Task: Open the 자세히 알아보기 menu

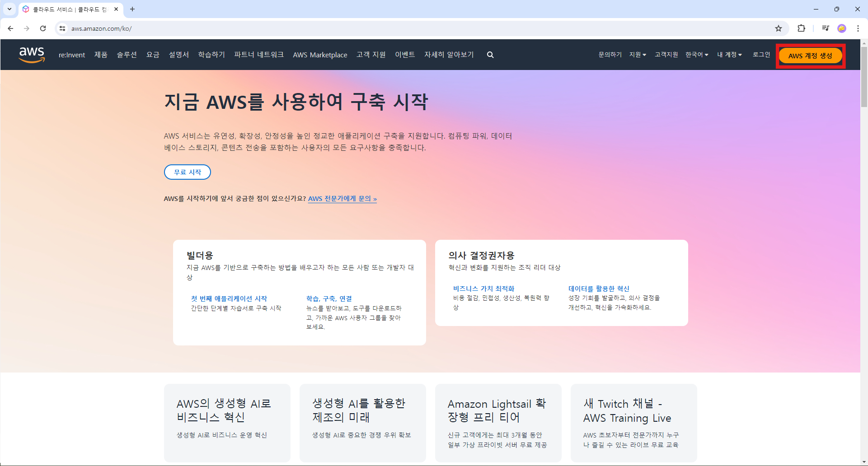Action: [x=449, y=55]
